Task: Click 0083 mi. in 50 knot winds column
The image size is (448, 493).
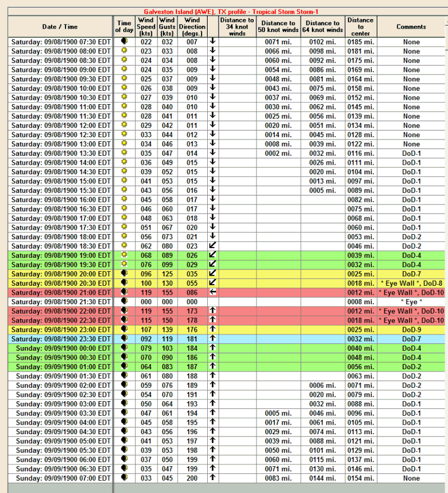Action: click(278, 478)
